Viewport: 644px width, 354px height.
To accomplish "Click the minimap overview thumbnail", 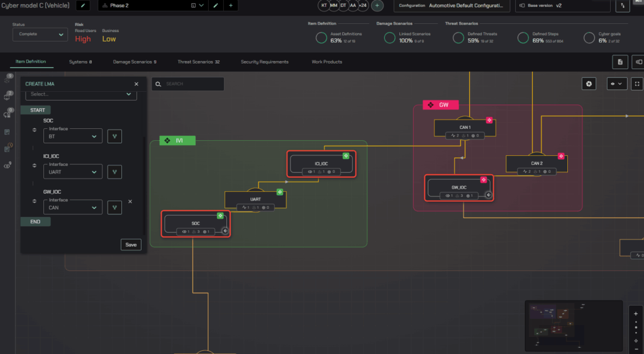I will 574,325.
